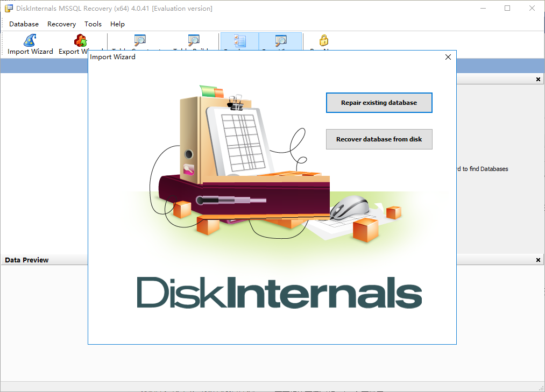Viewport: 545px width, 392px height.
Task: Open the Help menu
Action: click(x=117, y=24)
